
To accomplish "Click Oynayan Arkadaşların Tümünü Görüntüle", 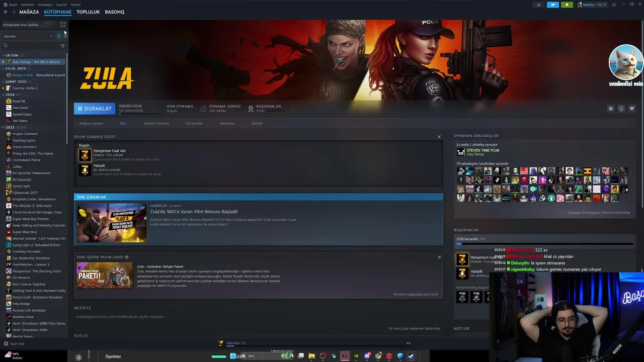I will [599, 213].
